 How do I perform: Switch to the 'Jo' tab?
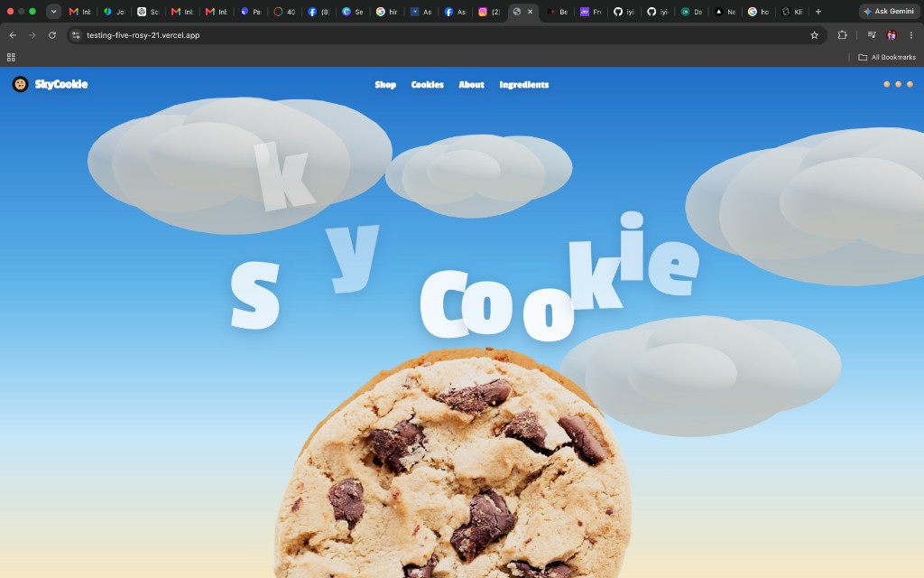[114, 11]
